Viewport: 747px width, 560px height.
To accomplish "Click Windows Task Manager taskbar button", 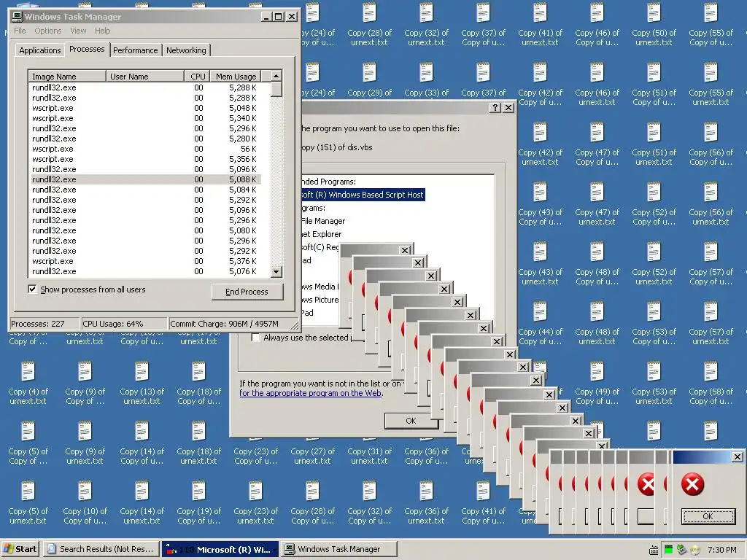I will [338, 549].
